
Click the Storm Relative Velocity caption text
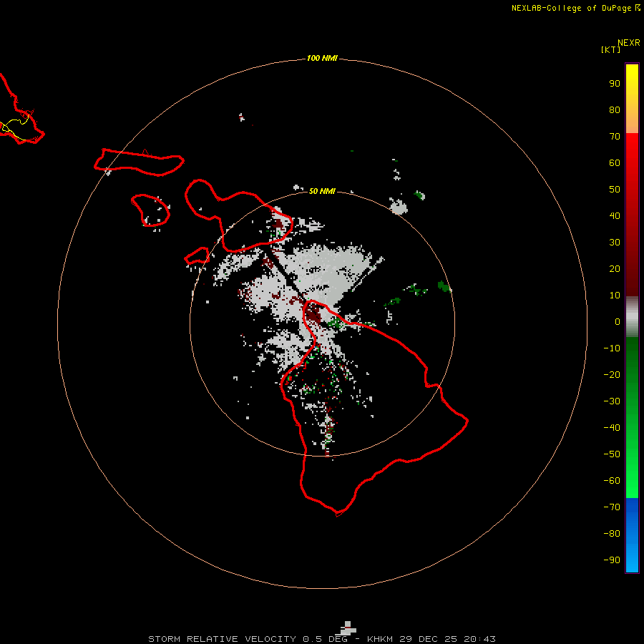pyautogui.click(x=321, y=639)
